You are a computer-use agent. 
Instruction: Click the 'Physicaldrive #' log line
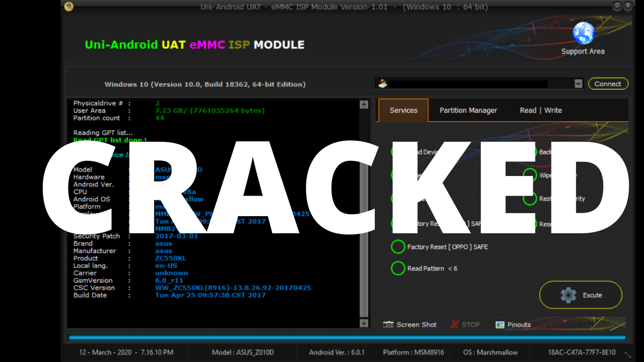tap(117, 103)
